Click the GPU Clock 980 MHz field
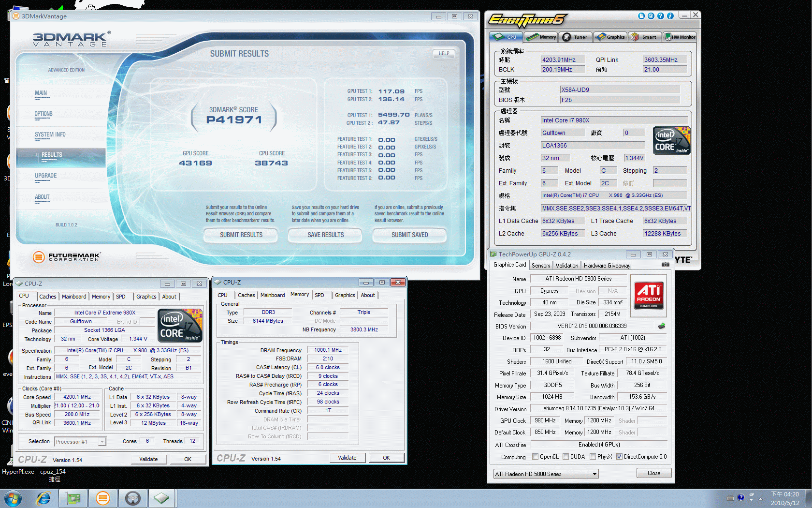The height and width of the screenshot is (508, 812). tap(545, 420)
